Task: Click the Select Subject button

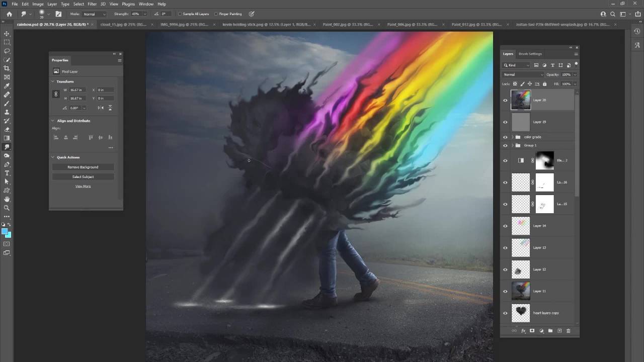Action: pos(83,176)
